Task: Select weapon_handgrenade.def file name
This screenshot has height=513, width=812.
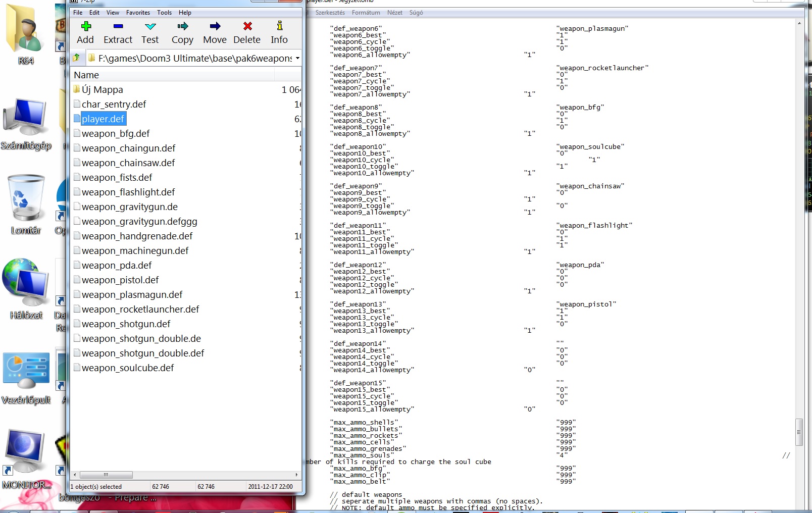Action: pos(137,236)
